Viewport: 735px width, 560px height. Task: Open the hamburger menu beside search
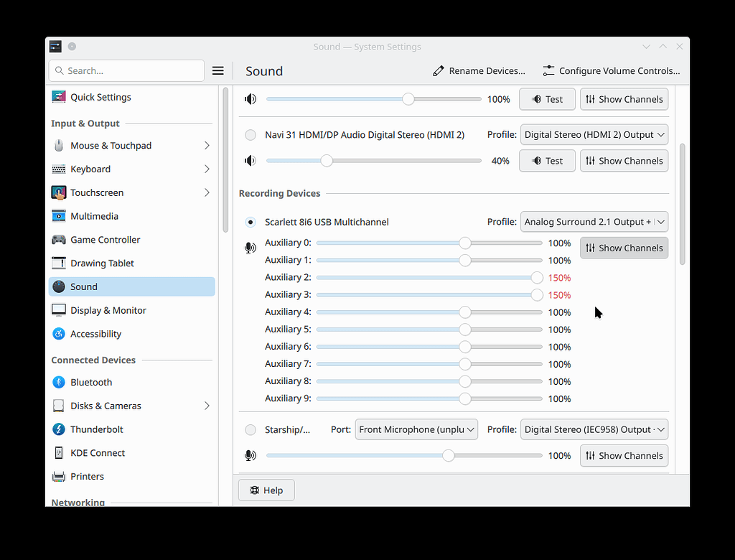(218, 70)
